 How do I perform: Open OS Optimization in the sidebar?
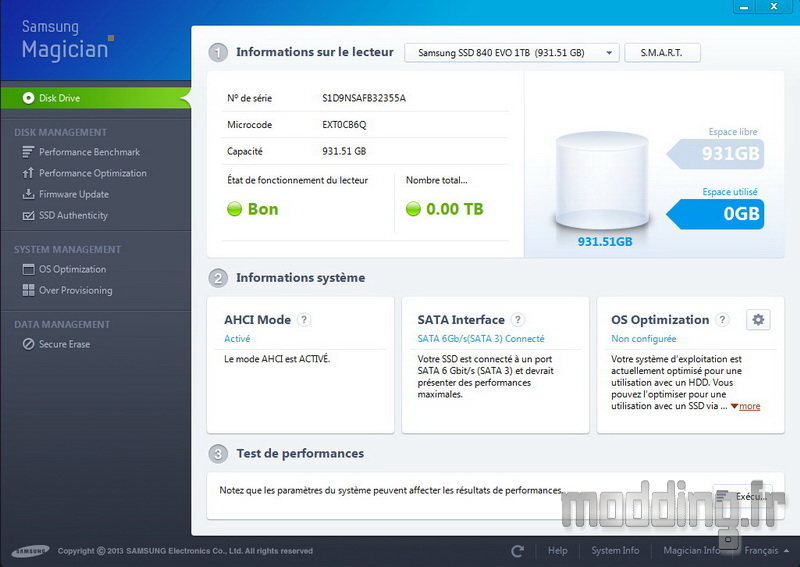pyautogui.click(x=72, y=269)
